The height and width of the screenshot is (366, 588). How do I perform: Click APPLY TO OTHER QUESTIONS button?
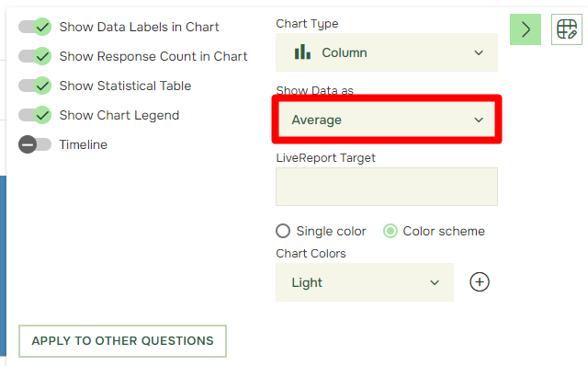tap(122, 341)
